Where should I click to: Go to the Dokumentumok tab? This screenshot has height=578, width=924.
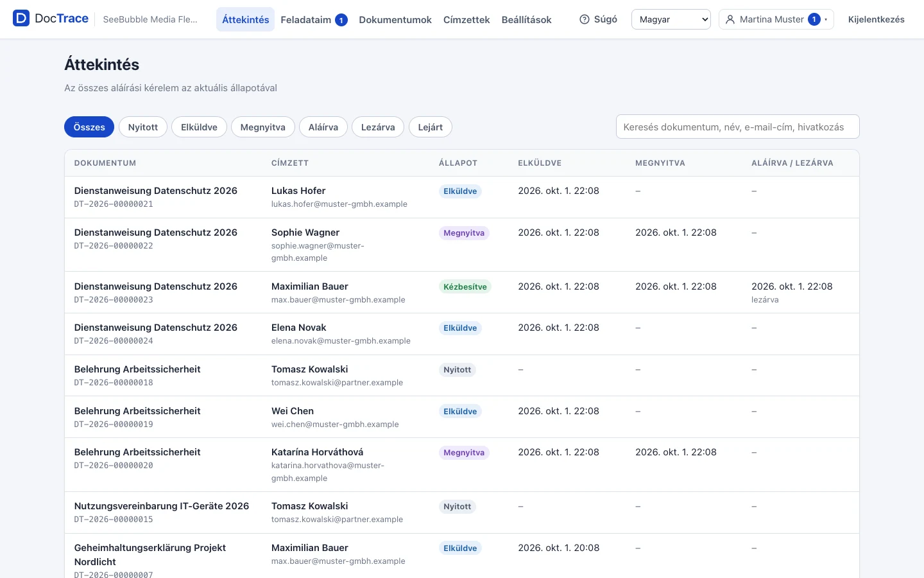coord(395,19)
